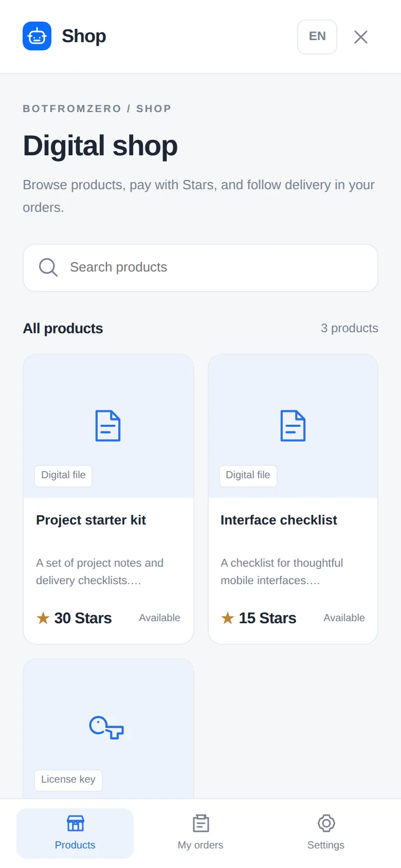Screen dimensions: 401x868
Task: Switch to the Settings tab
Action: pyautogui.click(x=326, y=833)
